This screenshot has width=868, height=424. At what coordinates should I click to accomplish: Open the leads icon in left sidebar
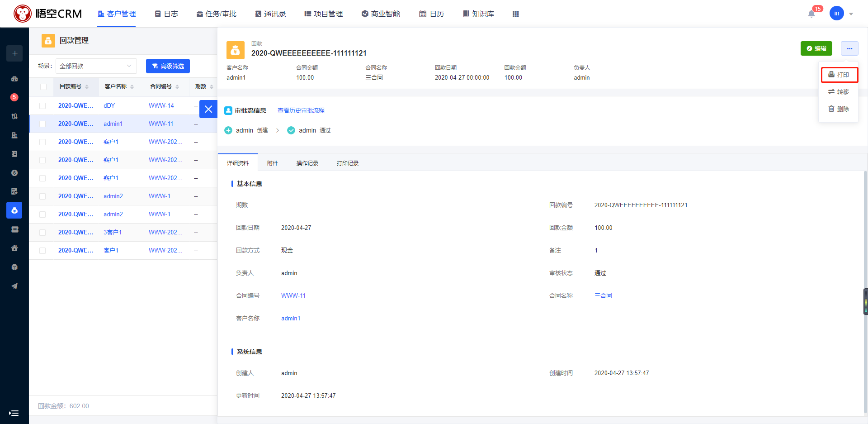pos(14,116)
